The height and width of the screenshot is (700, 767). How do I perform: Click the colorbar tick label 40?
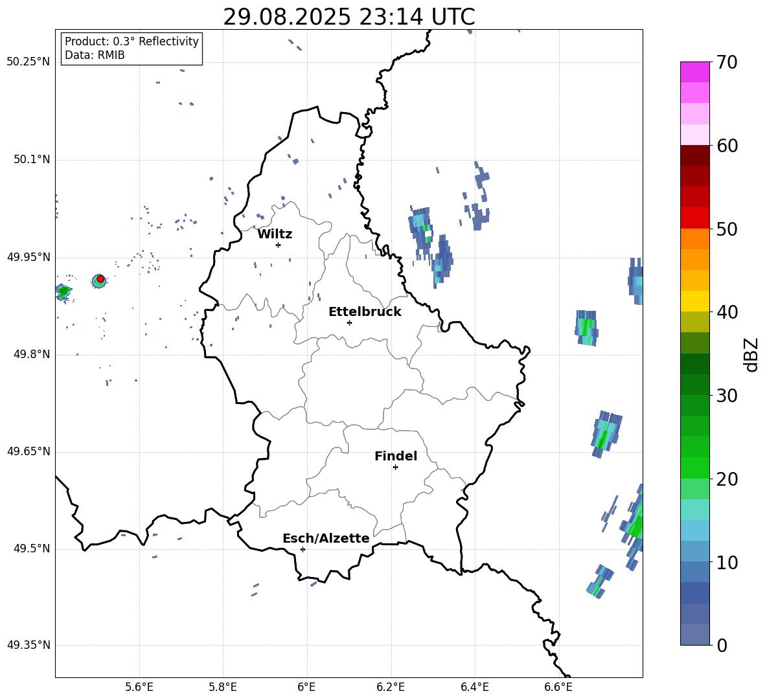click(x=727, y=312)
